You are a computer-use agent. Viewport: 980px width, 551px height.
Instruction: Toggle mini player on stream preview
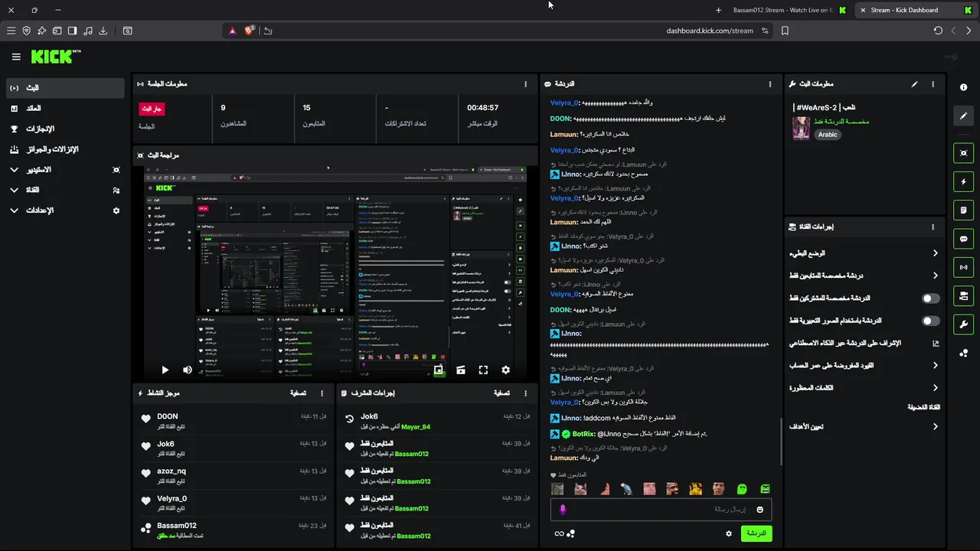[439, 370]
